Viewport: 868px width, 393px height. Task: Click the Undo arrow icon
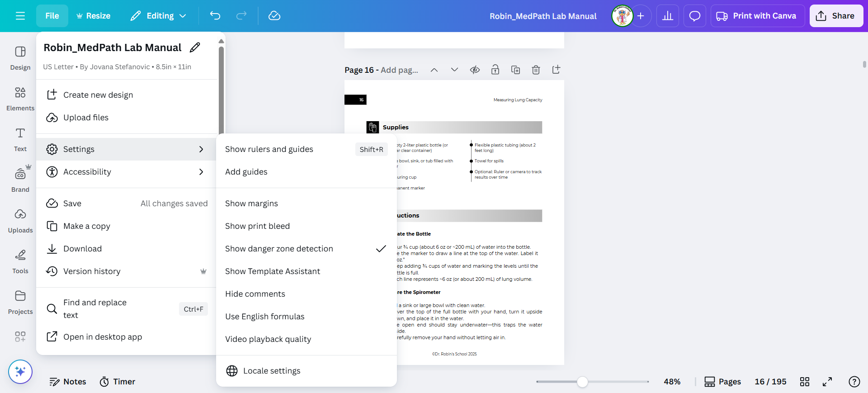(x=215, y=16)
